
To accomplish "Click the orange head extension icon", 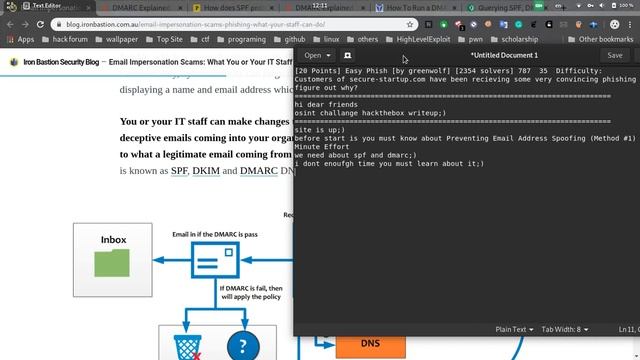I will [578, 24].
